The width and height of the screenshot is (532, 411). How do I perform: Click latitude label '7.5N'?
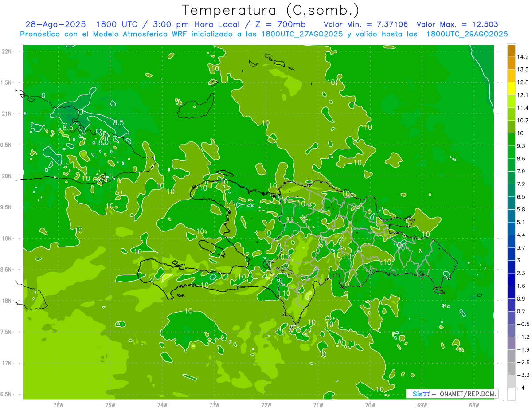[7, 332]
